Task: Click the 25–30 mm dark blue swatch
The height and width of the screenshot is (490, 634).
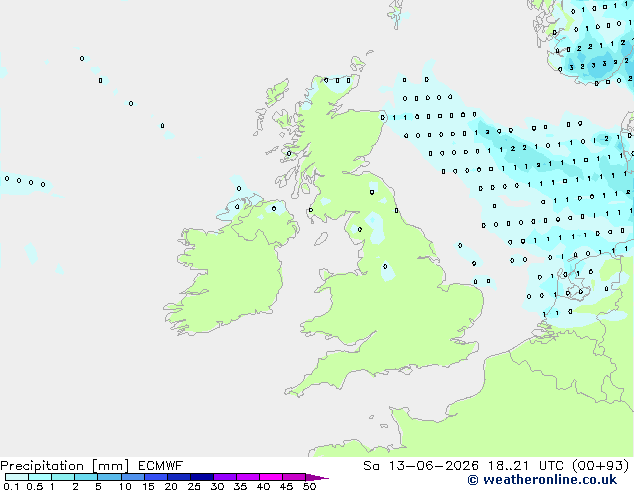Action: (202, 477)
